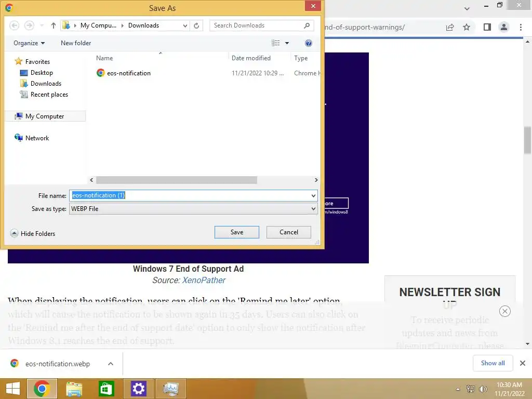Click the network tray icon
This screenshot has width=532, height=399.
coord(471,389)
